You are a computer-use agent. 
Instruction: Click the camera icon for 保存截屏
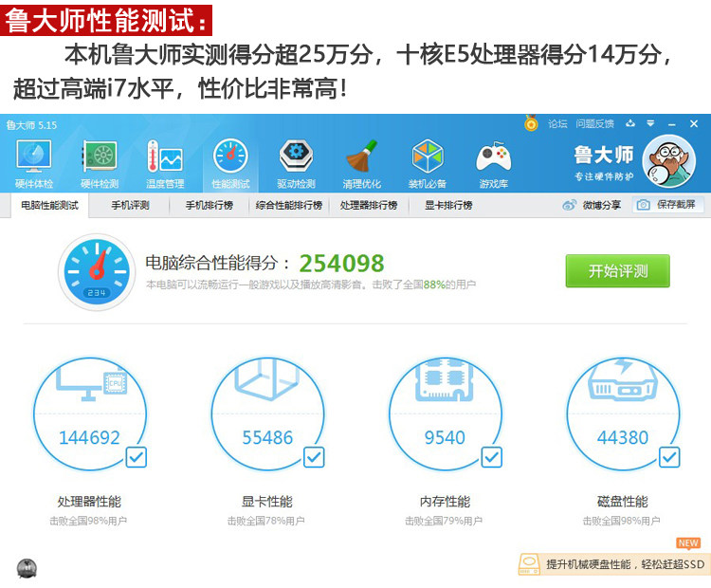[x=643, y=205]
